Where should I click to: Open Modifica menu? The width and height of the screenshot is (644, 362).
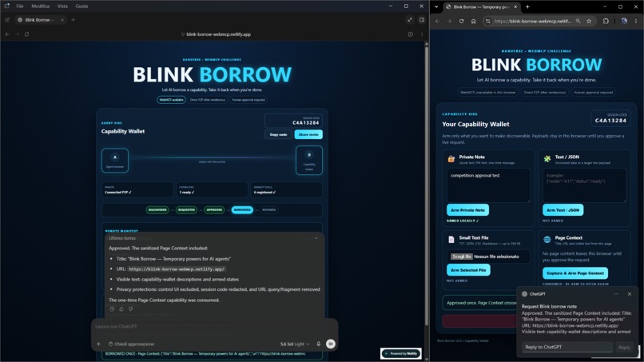40,6
